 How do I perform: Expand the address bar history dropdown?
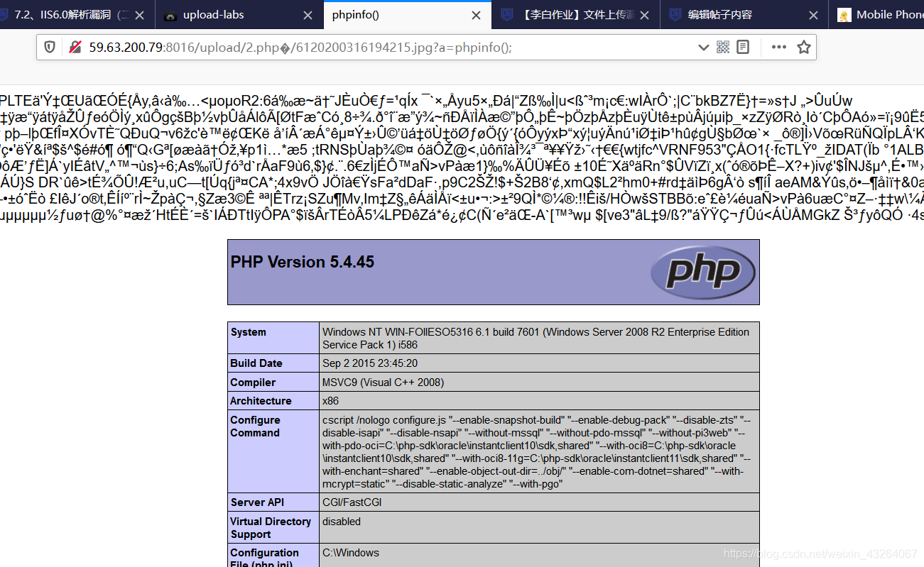[x=703, y=48]
